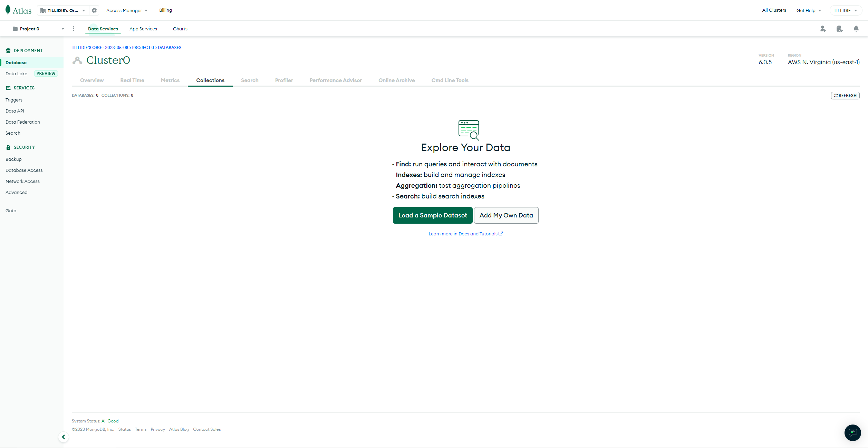Click Load a Sample Dataset button
The height and width of the screenshot is (448, 868).
tap(433, 215)
